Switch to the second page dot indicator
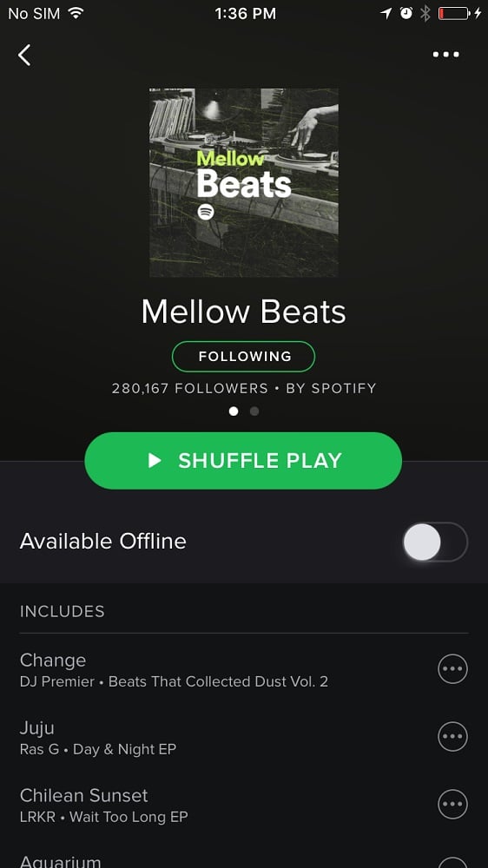The image size is (488, 868). coord(254,411)
